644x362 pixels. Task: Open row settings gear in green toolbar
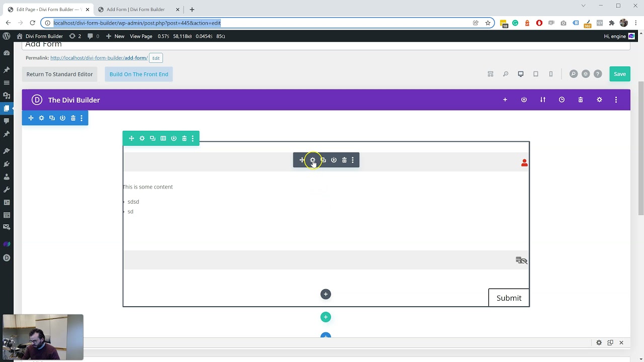pyautogui.click(x=142, y=138)
